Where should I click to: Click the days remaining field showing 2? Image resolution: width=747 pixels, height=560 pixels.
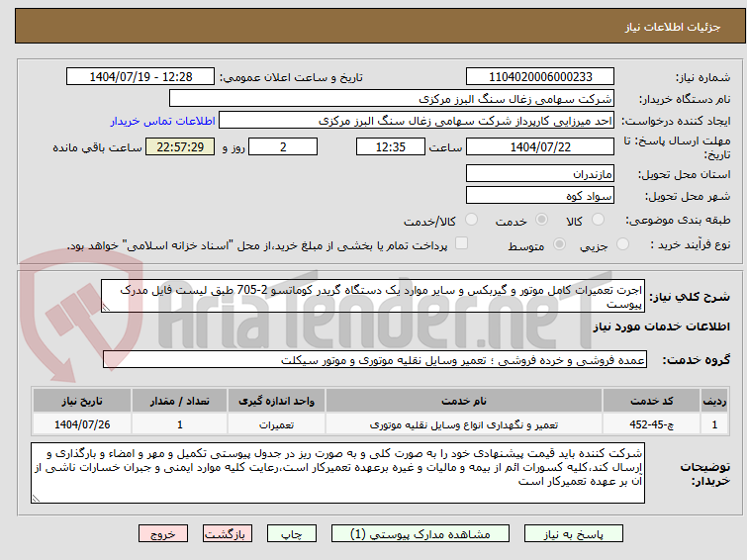coord(283,146)
